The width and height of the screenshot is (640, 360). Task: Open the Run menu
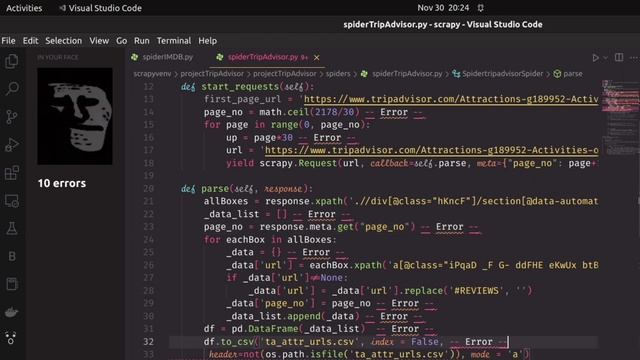point(142,41)
